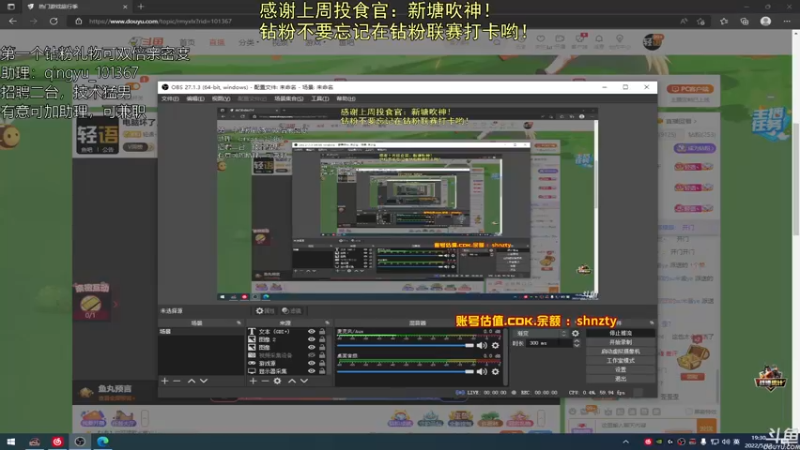Lock the display capture source
Image resolution: width=800 pixels, height=450 pixels.
pyautogui.click(x=322, y=371)
